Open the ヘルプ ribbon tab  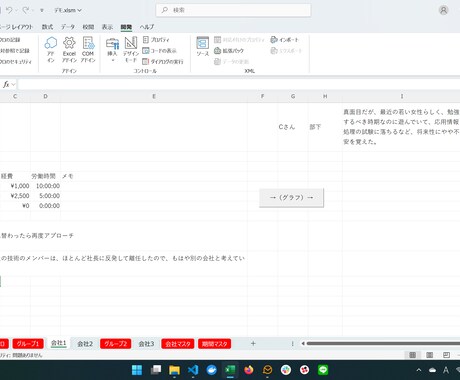147,27
